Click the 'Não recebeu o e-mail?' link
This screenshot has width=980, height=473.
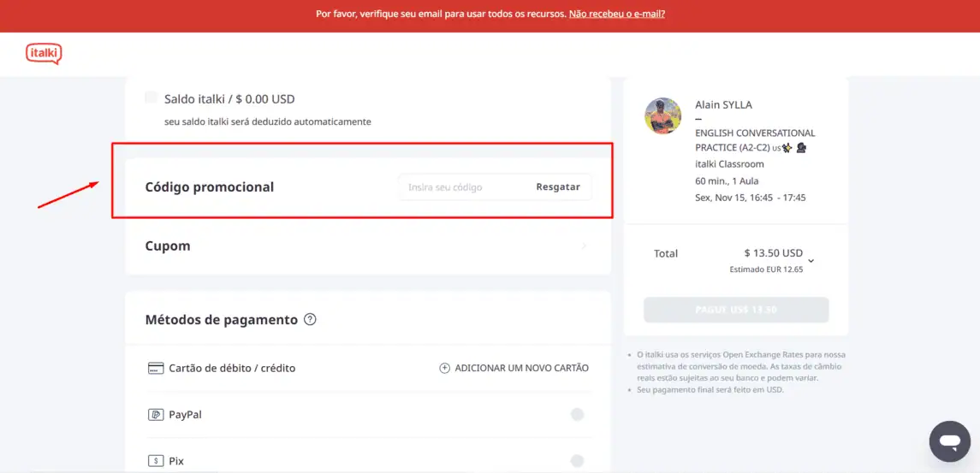click(617, 14)
